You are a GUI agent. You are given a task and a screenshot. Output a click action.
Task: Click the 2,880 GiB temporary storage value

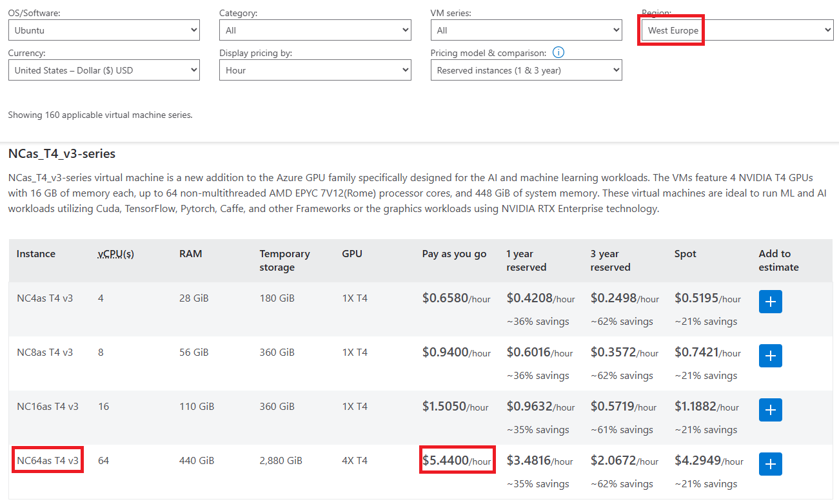tap(281, 461)
